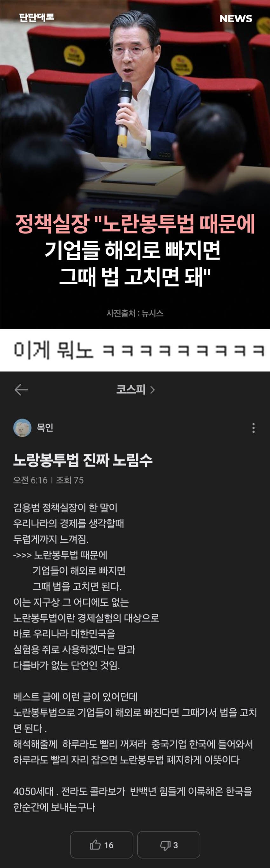The width and height of the screenshot is (270, 868).
Task: Click the 사진출처 : 뉴시스 caption
Action: 135,313
